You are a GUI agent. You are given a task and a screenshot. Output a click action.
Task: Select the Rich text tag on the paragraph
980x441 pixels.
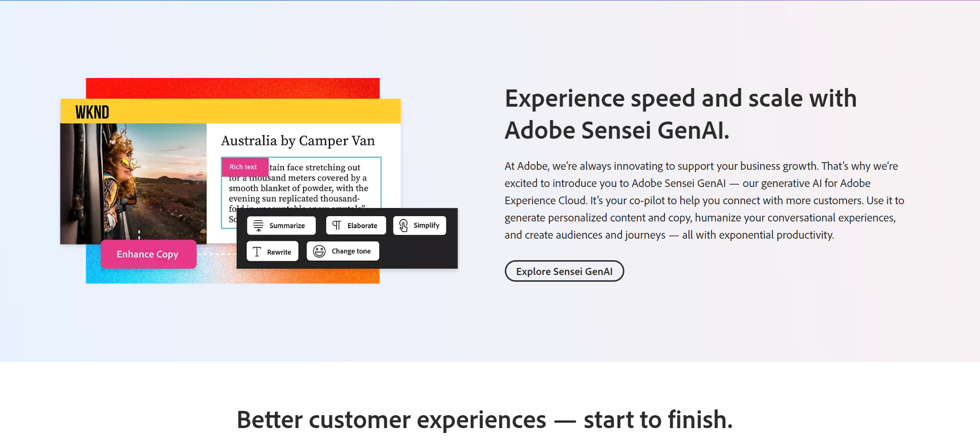(244, 166)
